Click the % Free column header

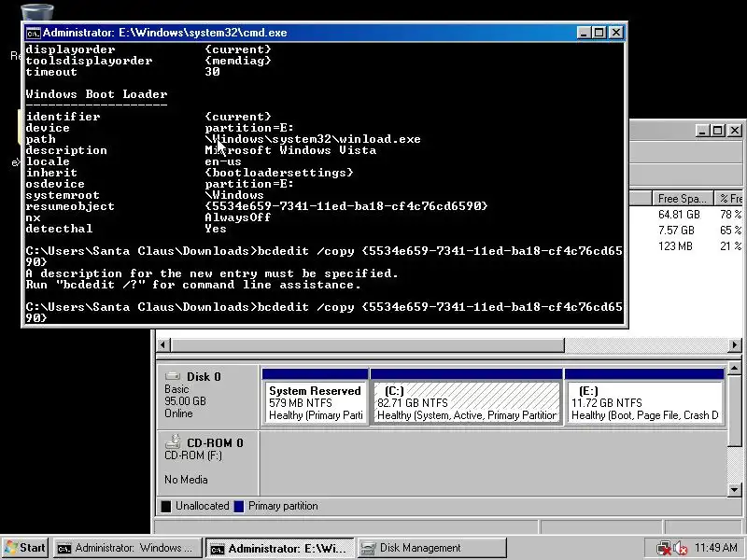[x=730, y=198]
